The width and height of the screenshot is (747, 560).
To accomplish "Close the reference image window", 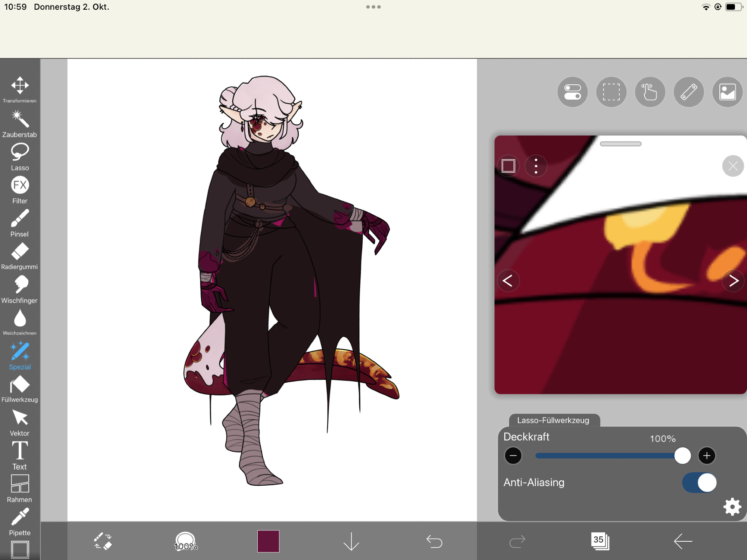I will click(732, 166).
